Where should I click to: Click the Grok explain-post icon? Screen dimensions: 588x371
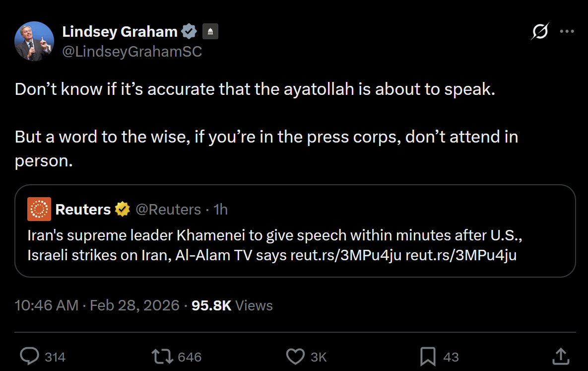[x=540, y=32]
